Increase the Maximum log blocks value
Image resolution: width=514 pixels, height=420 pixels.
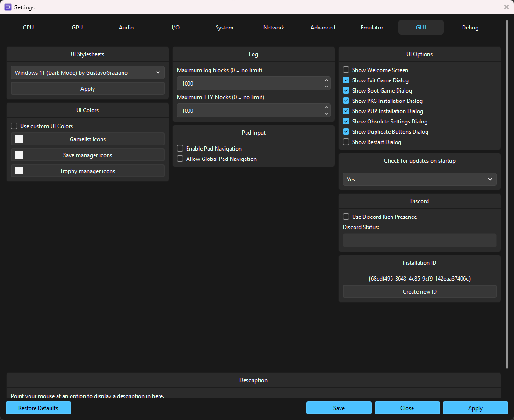[x=326, y=81]
